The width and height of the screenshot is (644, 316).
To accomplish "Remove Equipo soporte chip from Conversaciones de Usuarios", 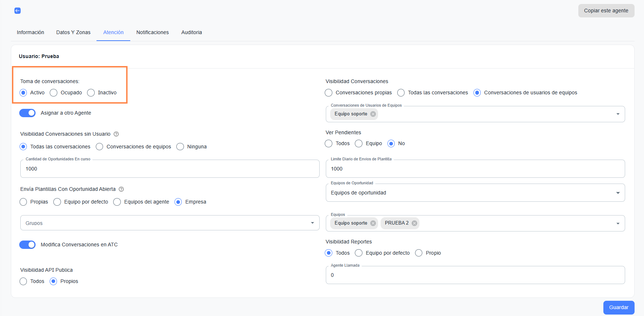I will 373,114.
